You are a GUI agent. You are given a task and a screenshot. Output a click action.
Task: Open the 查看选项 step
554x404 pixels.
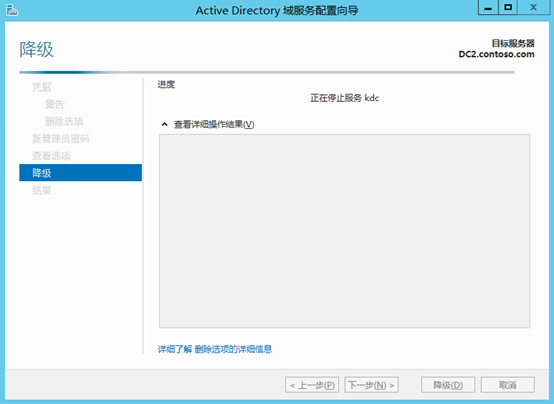[x=51, y=156]
